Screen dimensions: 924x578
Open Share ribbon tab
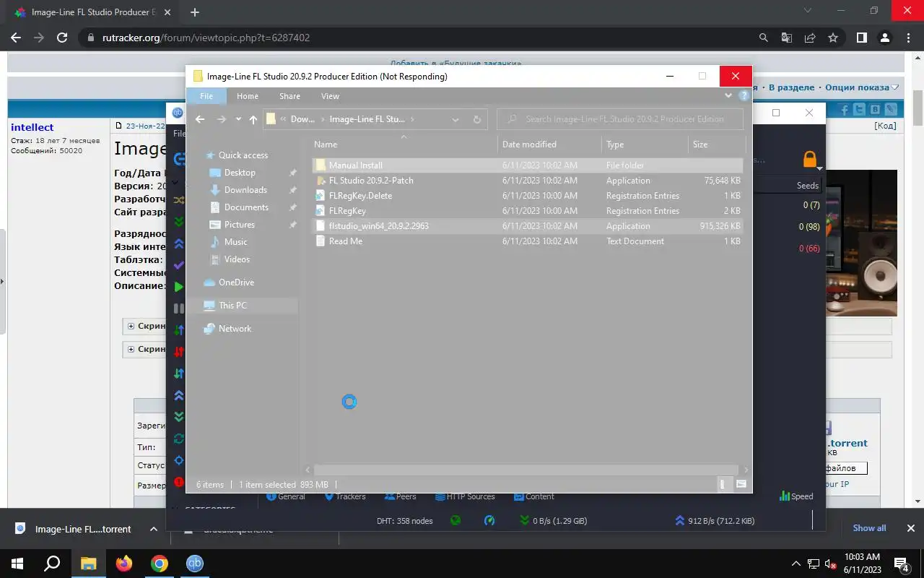290,96
